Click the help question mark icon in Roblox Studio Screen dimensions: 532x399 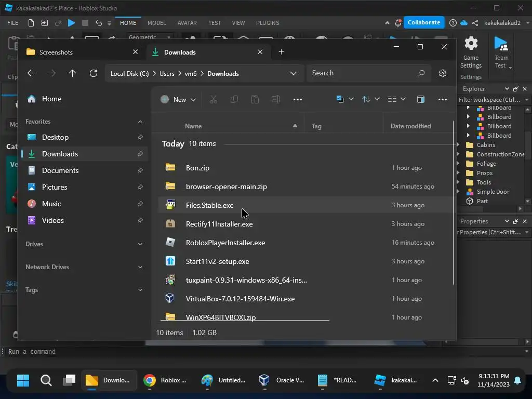(x=453, y=23)
